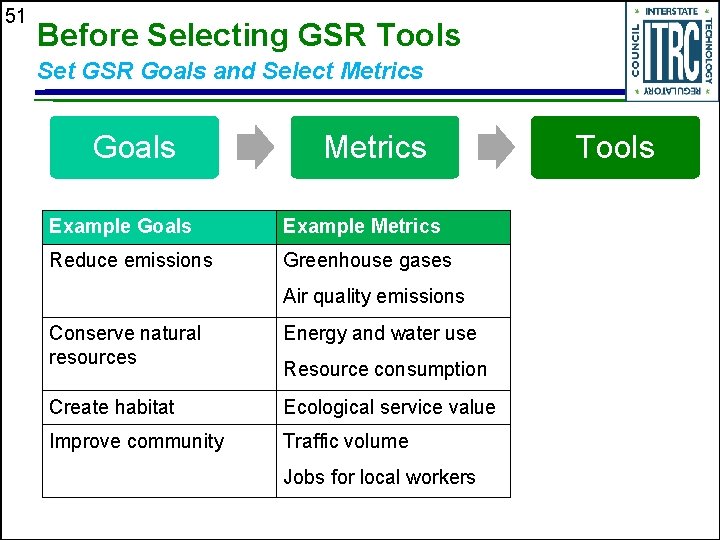This screenshot has height=540, width=720.
Task: Click the Create habitat cell
Action: point(159,408)
